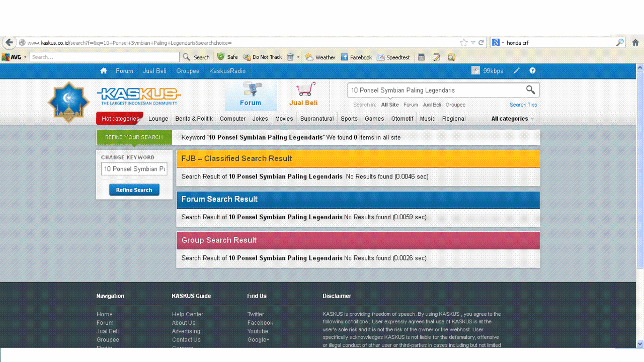Bookmark this page with the star icon
This screenshot has width=644, height=362.
click(464, 43)
